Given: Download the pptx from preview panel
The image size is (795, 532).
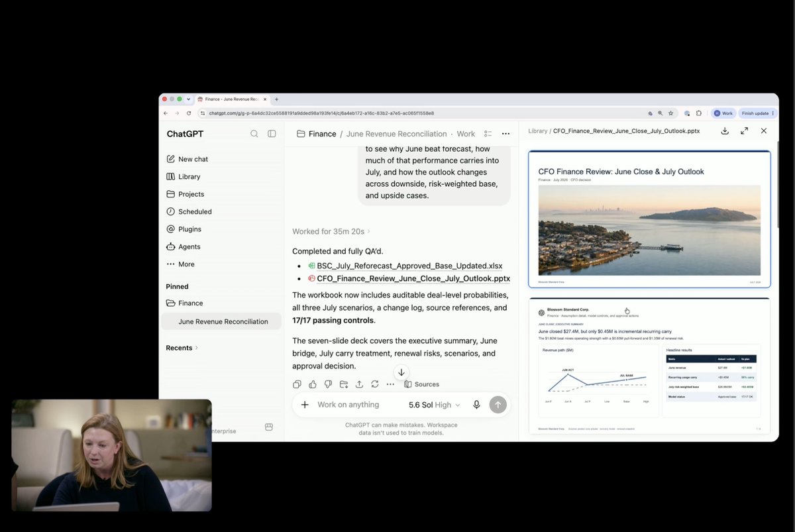Looking at the screenshot, I should pos(725,131).
